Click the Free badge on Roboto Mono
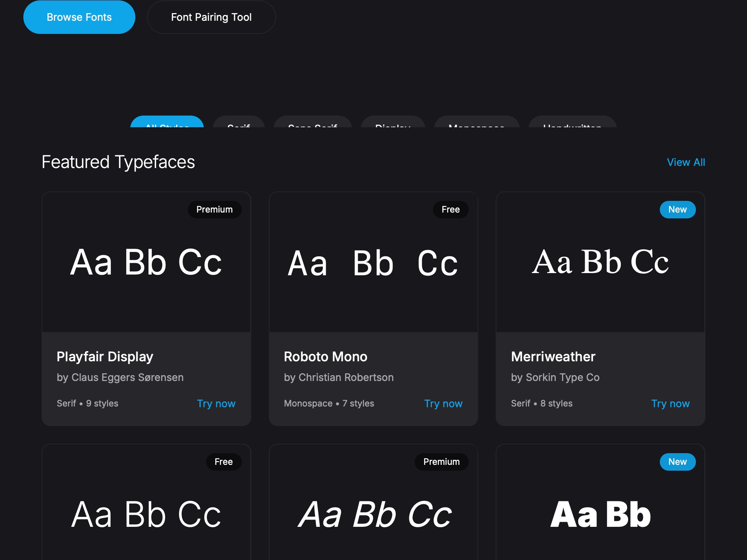 [x=451, y=209]
